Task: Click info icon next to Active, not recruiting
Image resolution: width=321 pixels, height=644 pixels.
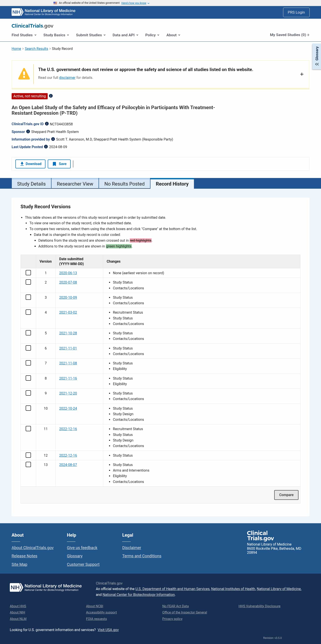Action: [51, 96]
